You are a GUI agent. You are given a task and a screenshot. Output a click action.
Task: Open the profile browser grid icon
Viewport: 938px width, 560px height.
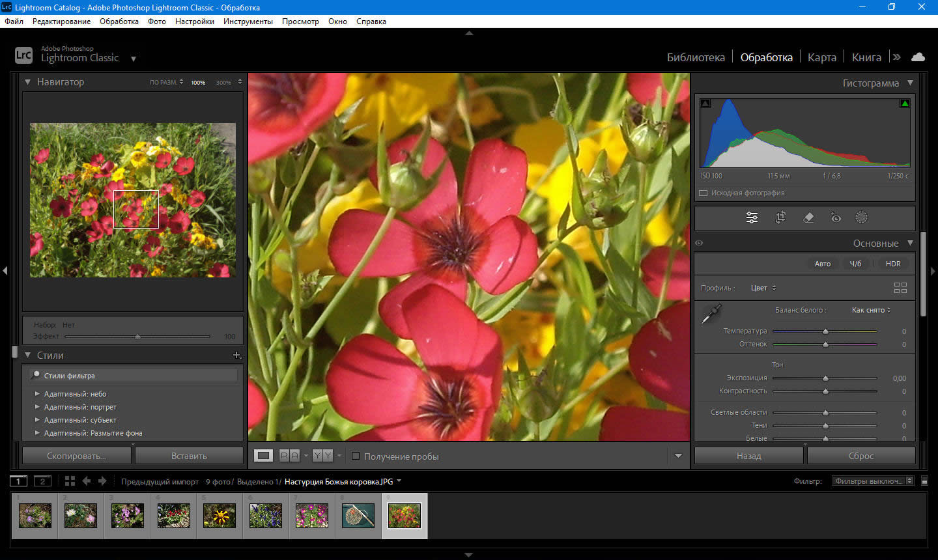900,288
